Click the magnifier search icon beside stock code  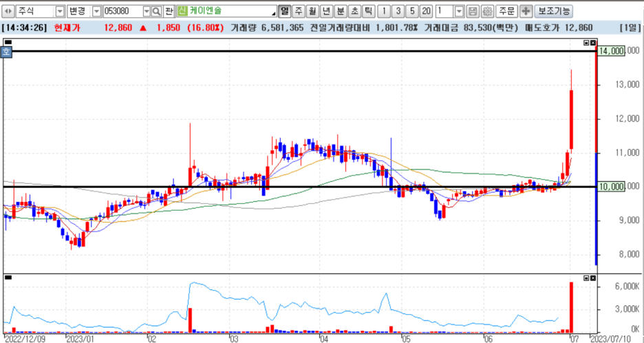tap(156, 11)
